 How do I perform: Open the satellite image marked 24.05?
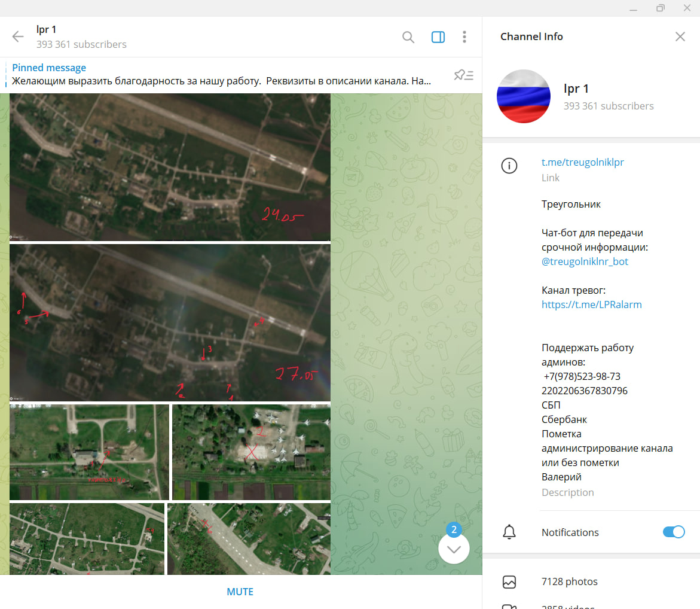click(170, 167)
